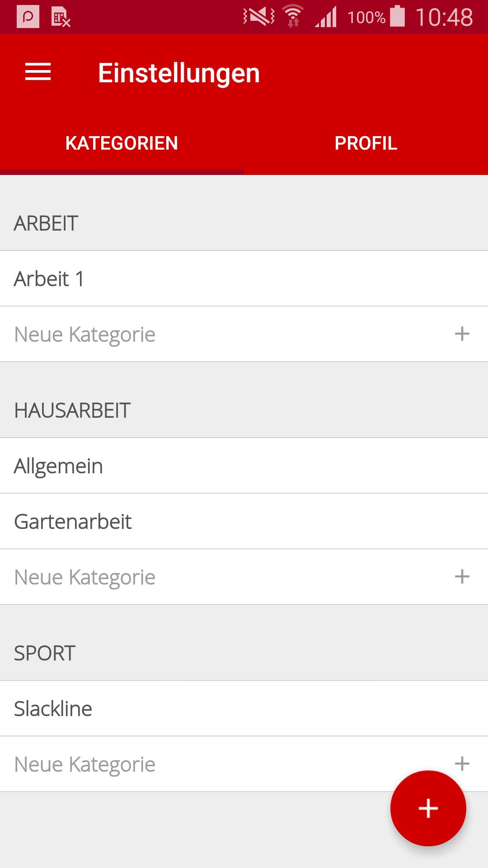Viewport: 488px width, 868px height.
Task: Click the plus icon in the HAUSARBEIT section
Action: click(x=462, y=576)
